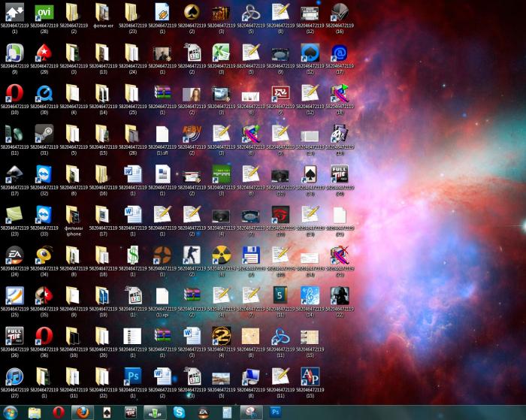Screen dimensions: 526x420
Task: Switch to Opera in the taskbar
Action: pyautogui.click(x=59, y=412)
